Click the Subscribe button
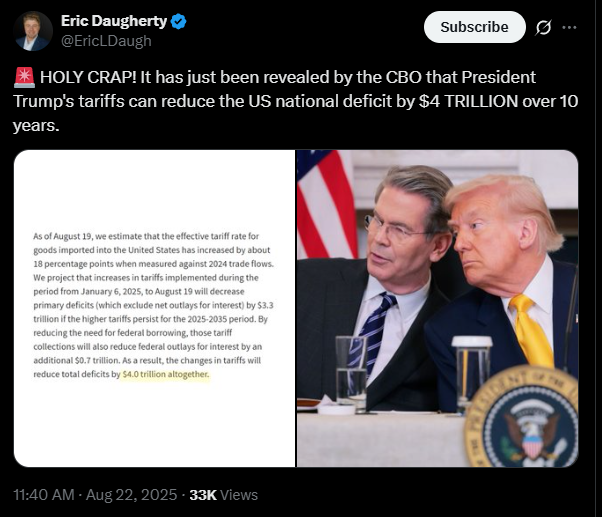This screenshot has width=602, height=517. point(475,27)
